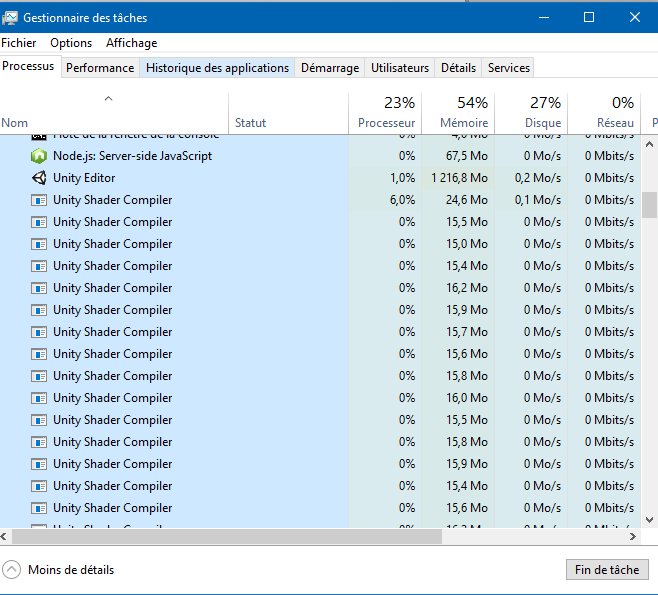
Task: Click icon of Shader Compiler using 16,0 Mo
Action: (x=39, y=398)
